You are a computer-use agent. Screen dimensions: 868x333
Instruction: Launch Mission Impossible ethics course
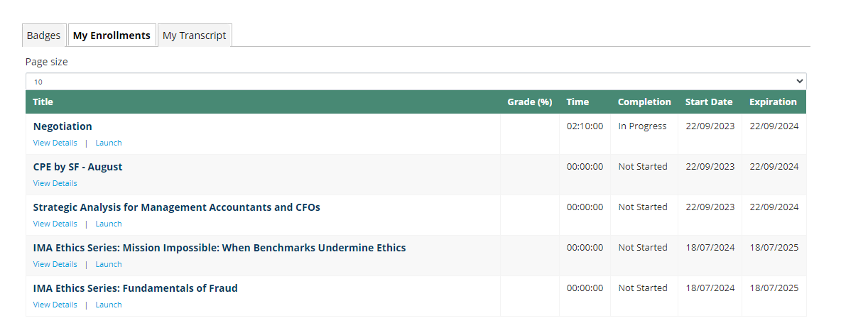coord(109,264)
